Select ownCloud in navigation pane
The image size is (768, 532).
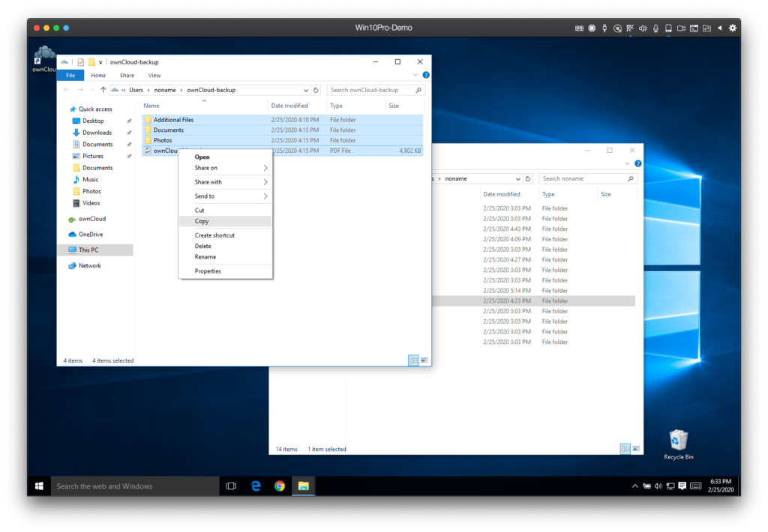92,219
